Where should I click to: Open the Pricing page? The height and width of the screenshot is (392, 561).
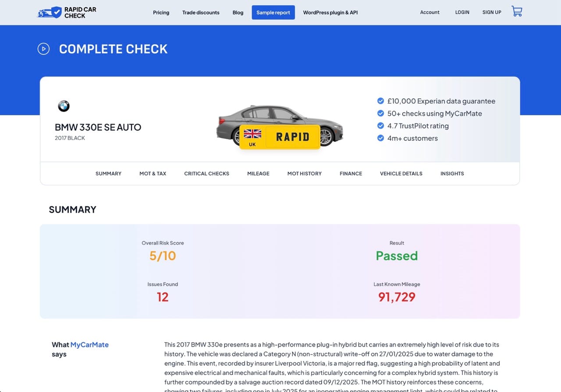[161, 12]
